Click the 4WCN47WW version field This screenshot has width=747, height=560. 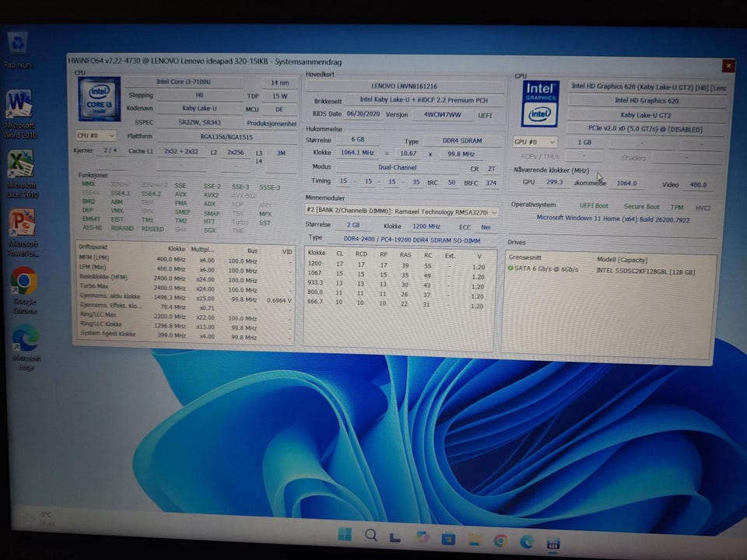click(442, 115)
